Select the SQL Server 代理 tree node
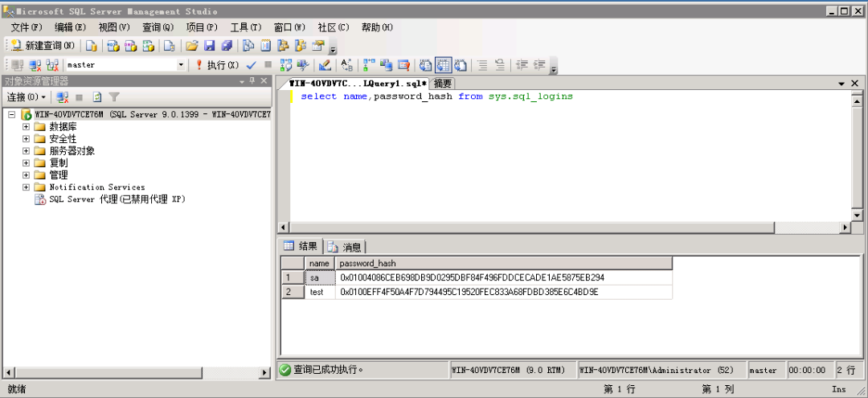The image size is (868, 398). 117,199
